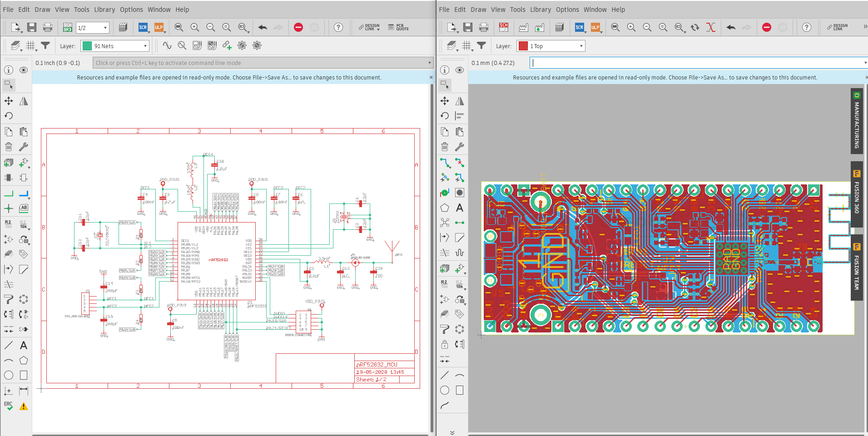Click the PCB Quote button
868x436 pixels.
coord(398,28)
